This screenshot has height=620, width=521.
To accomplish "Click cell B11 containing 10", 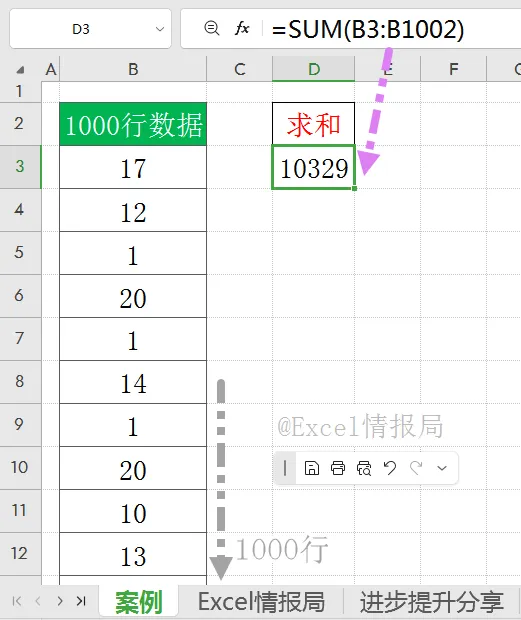I will 133,512.
